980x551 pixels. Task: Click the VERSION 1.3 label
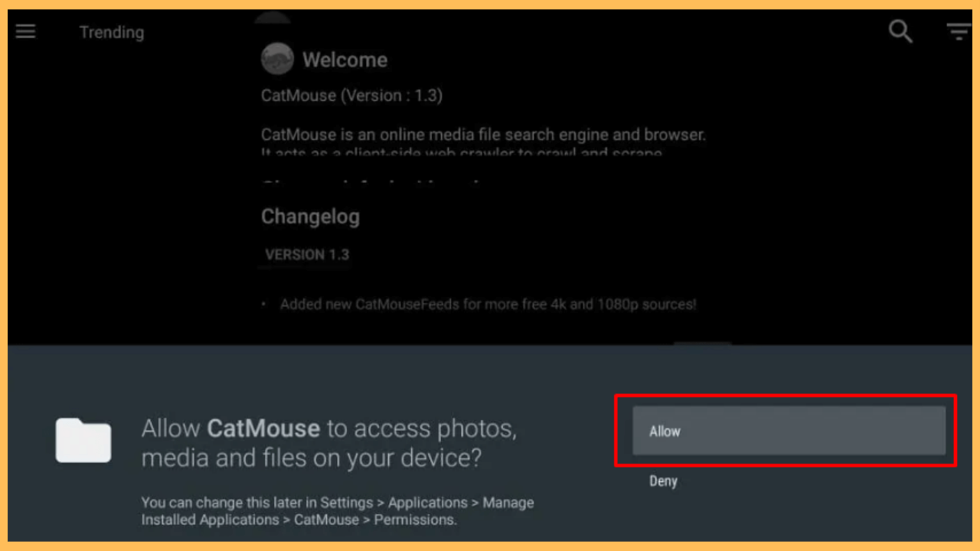click(305, 254)
